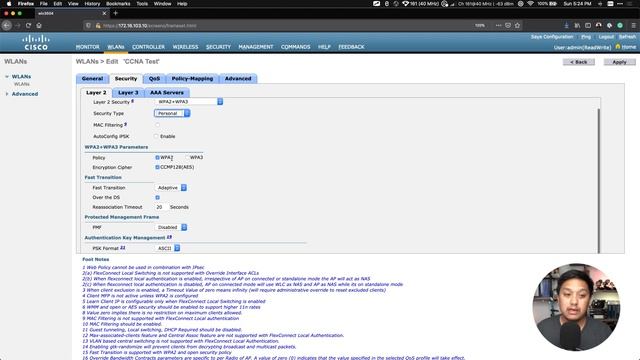The height and width of the screenshot is (360, 640).
Task: Open the MANAGEMENT menu
Action: (256, 47)
